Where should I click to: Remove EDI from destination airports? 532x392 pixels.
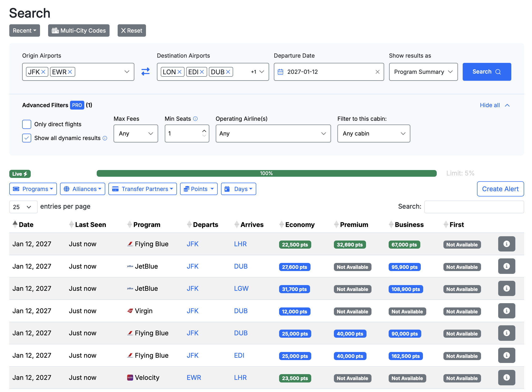coord(202,72)
